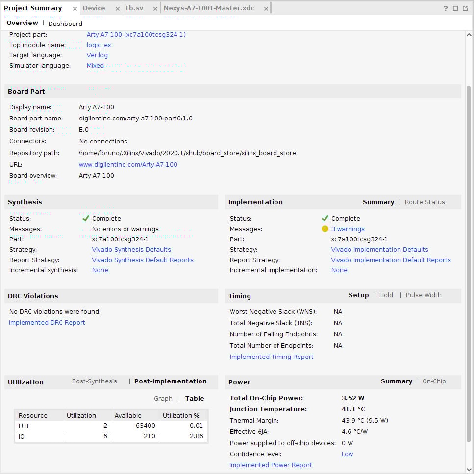Click the Synthesis part xc7a100tcsg324-1 text
475x476 pixels.
point(120,239)
